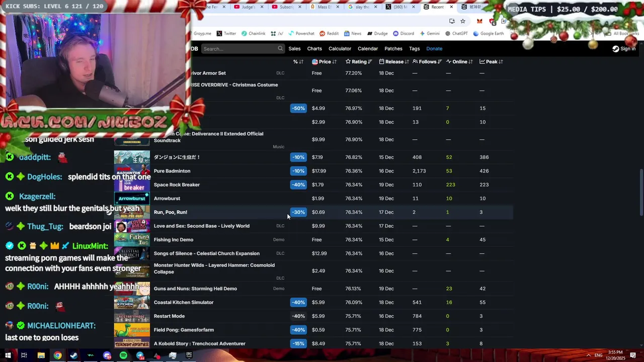Click the Steam Sign in button

pos(624,49)
